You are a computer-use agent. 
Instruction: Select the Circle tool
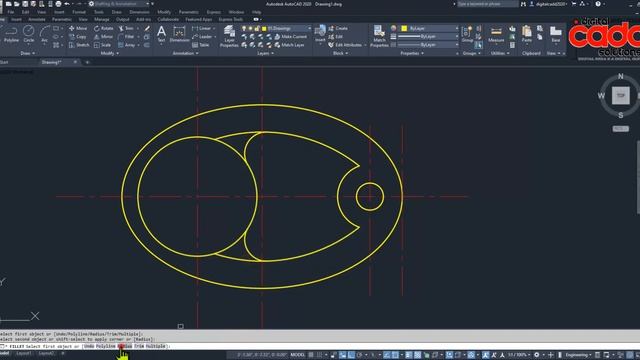coord(29,34)
